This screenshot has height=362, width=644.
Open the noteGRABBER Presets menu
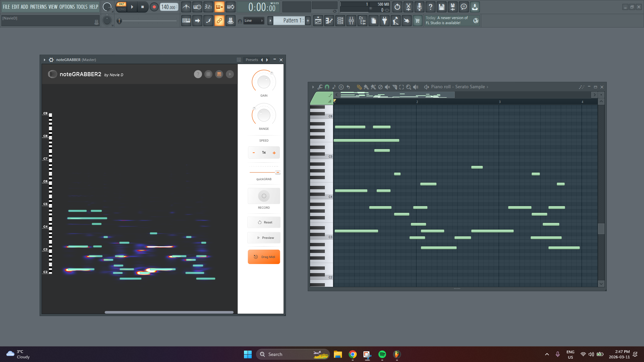point(252,60)
